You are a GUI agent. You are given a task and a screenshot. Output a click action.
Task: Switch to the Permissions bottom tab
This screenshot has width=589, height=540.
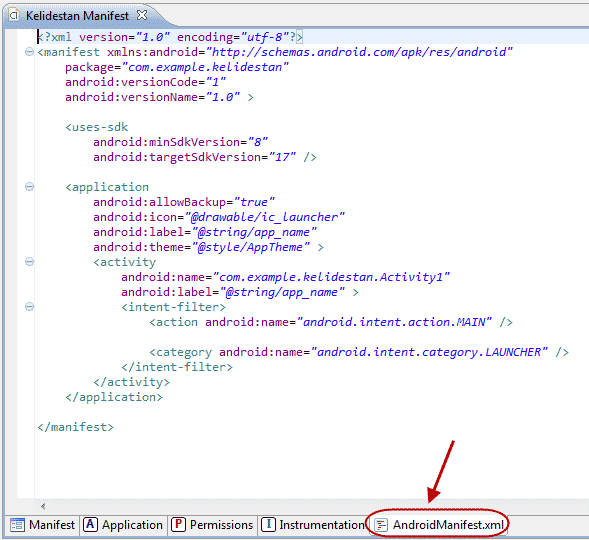(212, 525)
